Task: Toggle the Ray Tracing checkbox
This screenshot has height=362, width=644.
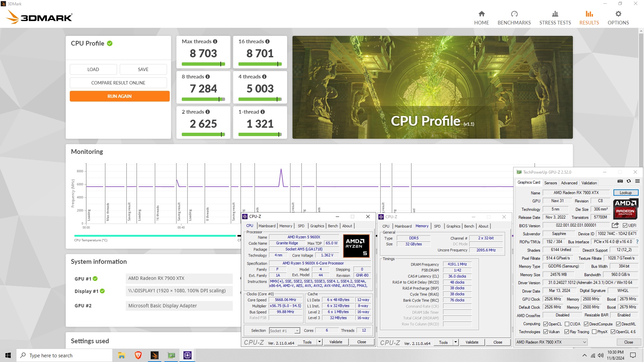Action: point(567,331)
